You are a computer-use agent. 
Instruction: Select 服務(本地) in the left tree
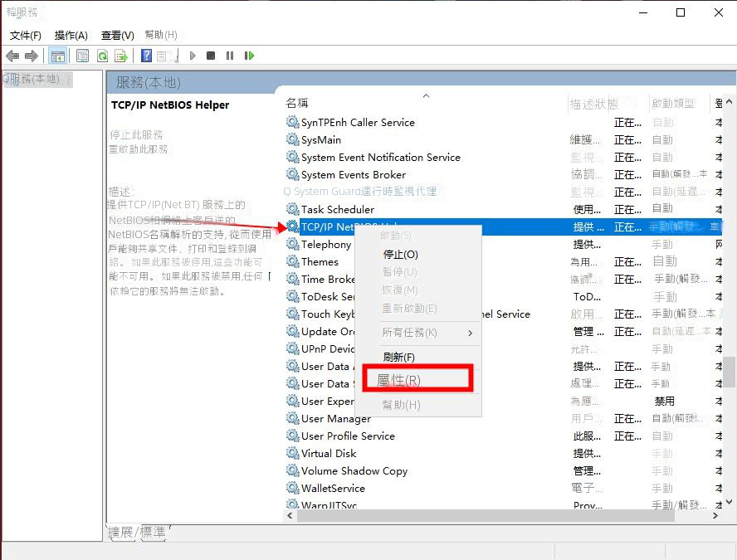pyautogui.click(x=37, y=79)
